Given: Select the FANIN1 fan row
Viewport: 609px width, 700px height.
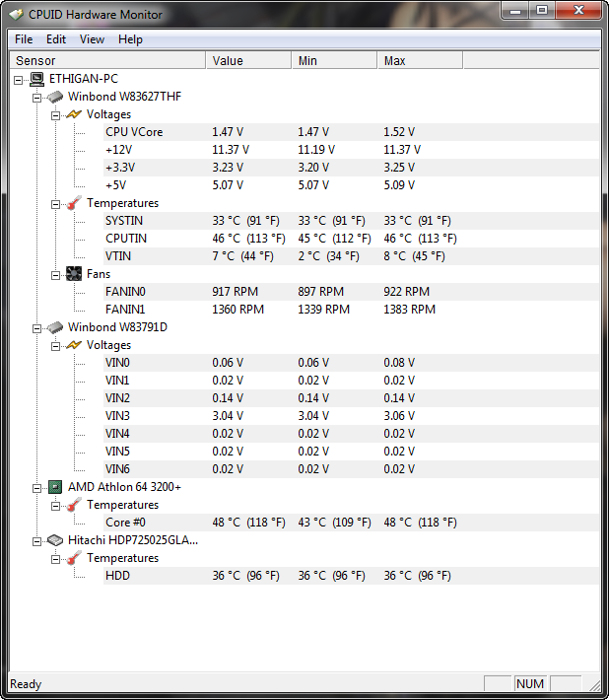Looking at the screenshot, I should (351, 310).
